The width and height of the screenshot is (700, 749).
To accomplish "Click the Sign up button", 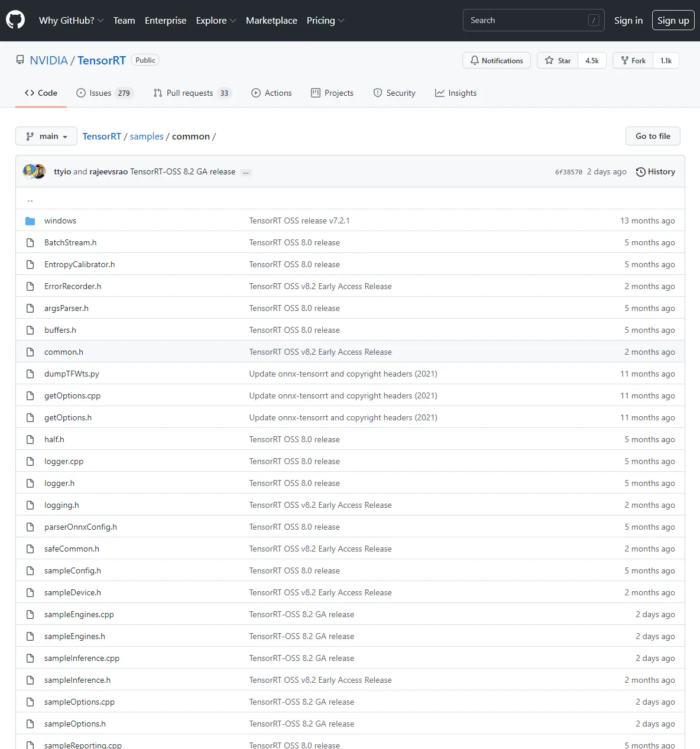I will tap(673, 20).
